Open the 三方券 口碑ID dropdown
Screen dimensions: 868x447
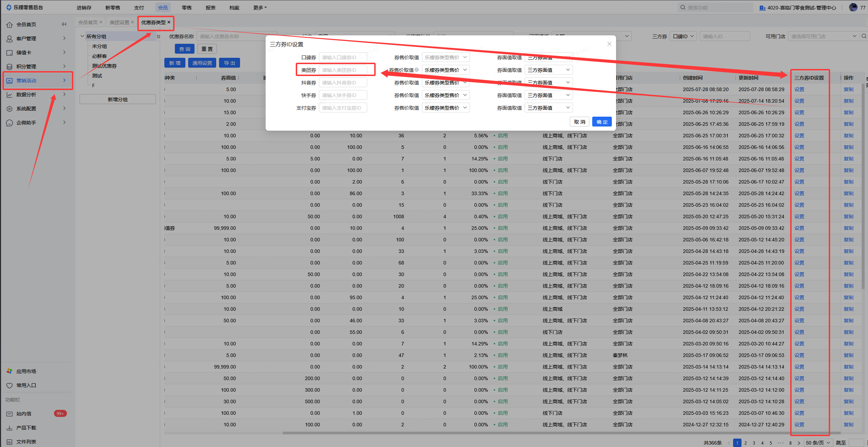pyautogui.click(x=683, y=36)
